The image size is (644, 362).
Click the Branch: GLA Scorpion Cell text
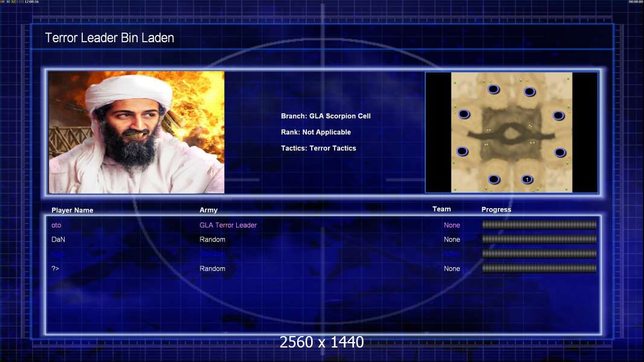[326, 116]
